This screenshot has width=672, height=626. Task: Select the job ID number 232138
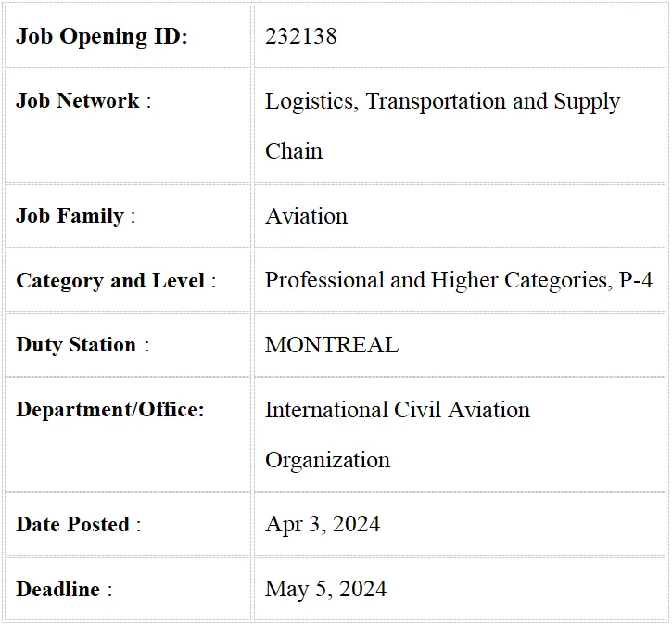(301, 36)
